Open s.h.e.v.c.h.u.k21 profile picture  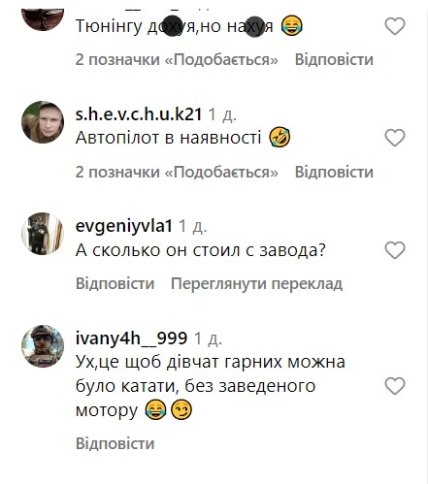coord(43,122)
